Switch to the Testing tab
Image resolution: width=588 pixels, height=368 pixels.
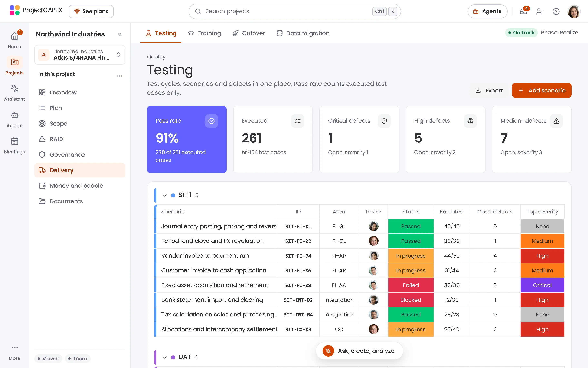pos(161,33)
